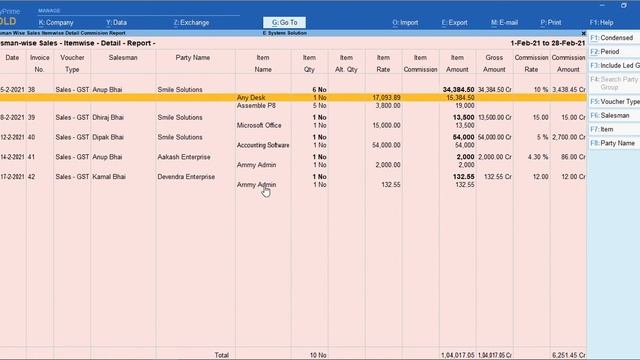Select Smile Solutions on invoice 38

(x=180, y=89)
